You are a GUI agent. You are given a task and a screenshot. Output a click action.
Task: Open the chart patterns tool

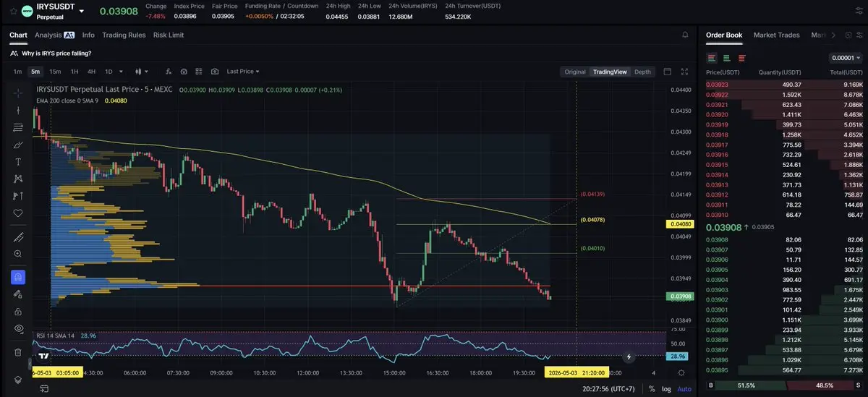pos(18,179)
